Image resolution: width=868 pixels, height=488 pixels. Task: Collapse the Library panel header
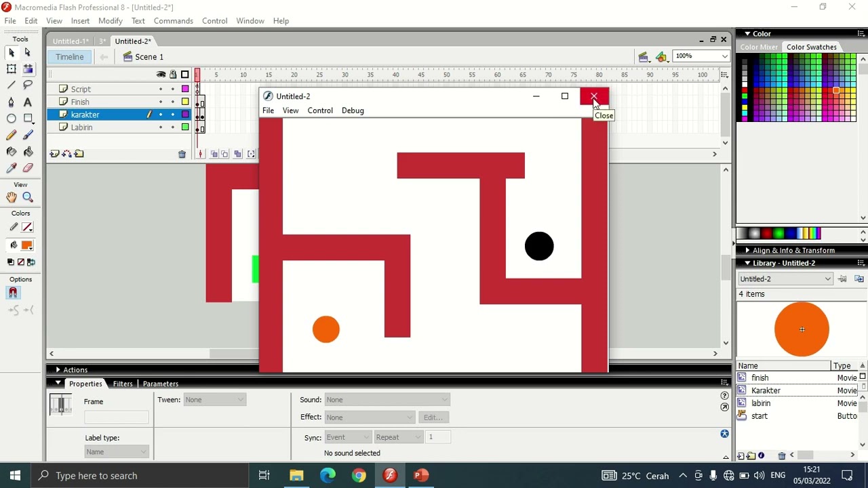(x=747, y=263)
